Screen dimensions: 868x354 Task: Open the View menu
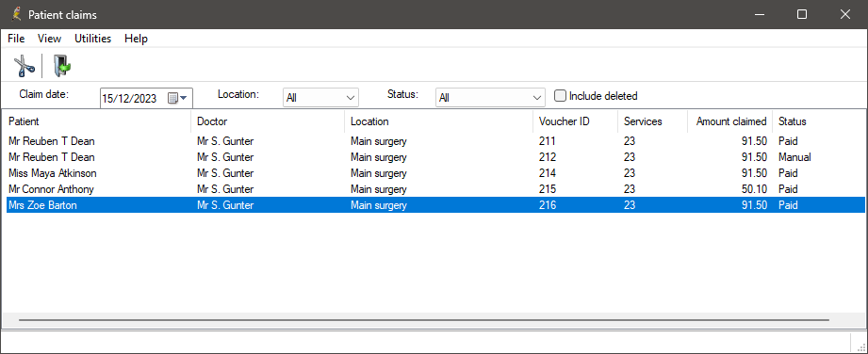click(x=49, y=39)
